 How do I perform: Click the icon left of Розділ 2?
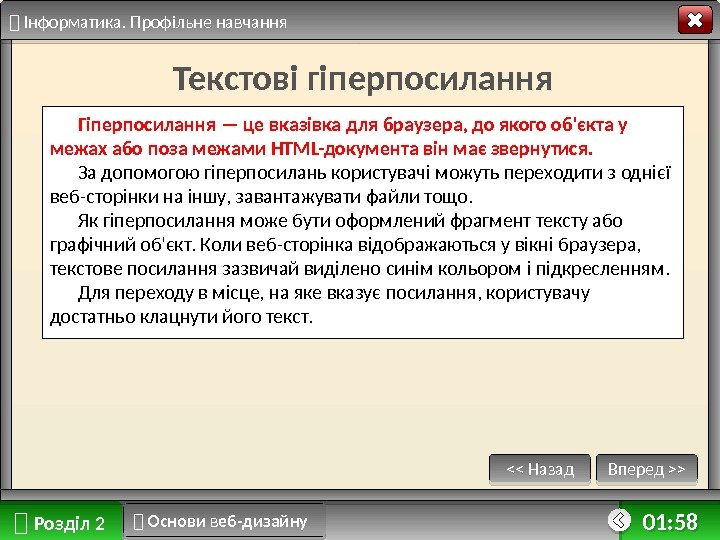[x=21, y=523]
